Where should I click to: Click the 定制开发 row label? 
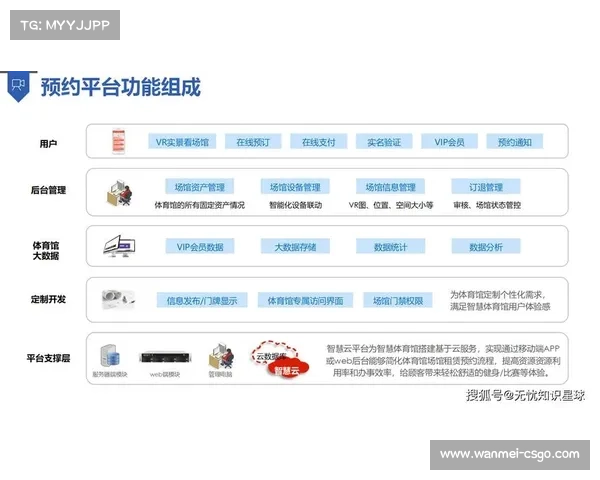tap(49, 299)
